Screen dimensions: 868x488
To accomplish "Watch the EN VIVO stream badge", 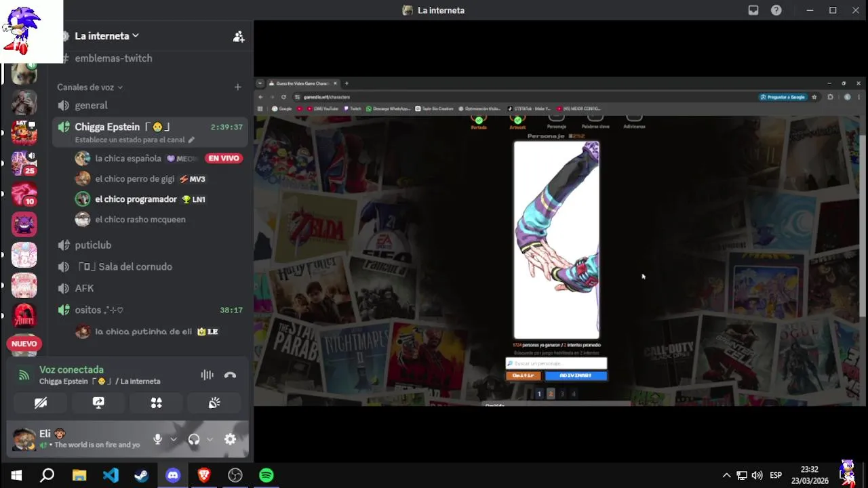I will pyautogui.click(x=224, y=159).
